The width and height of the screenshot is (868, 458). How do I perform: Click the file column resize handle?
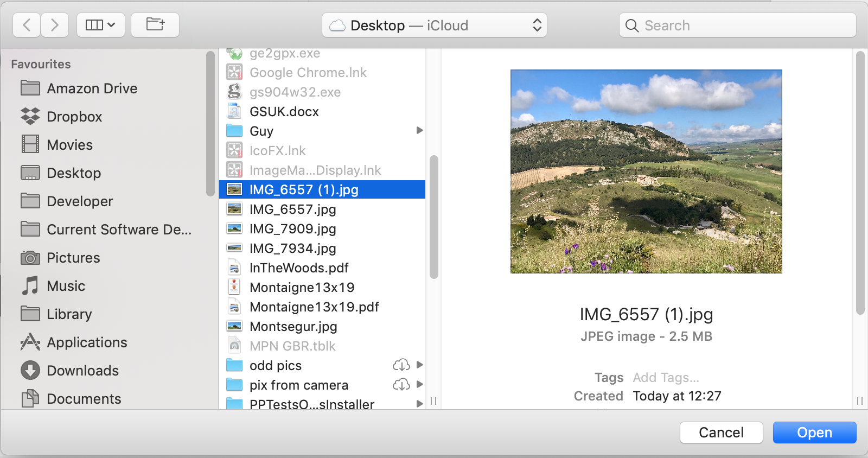click(x=433, y=401)
